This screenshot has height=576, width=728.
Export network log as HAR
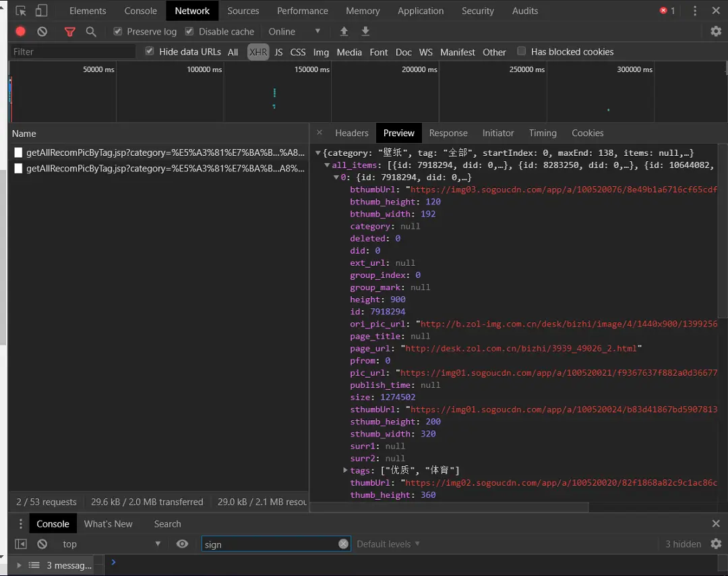365,32
